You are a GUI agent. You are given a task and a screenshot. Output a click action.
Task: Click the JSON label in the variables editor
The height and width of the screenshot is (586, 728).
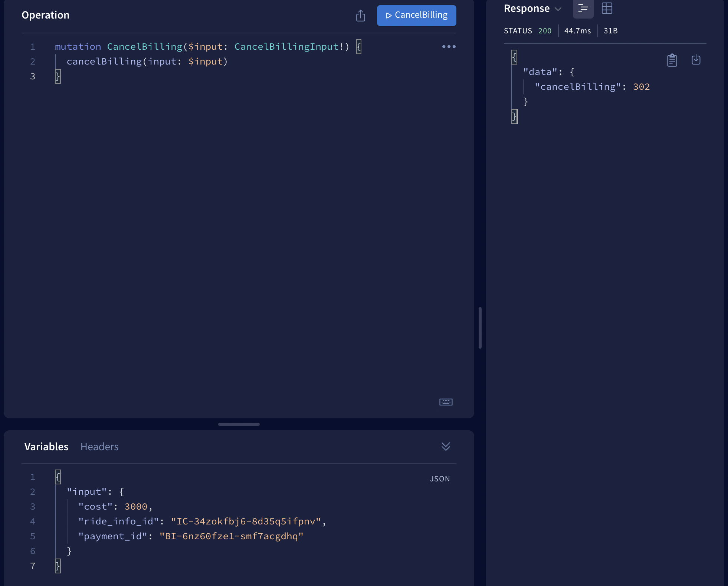(x=440, y=479)
